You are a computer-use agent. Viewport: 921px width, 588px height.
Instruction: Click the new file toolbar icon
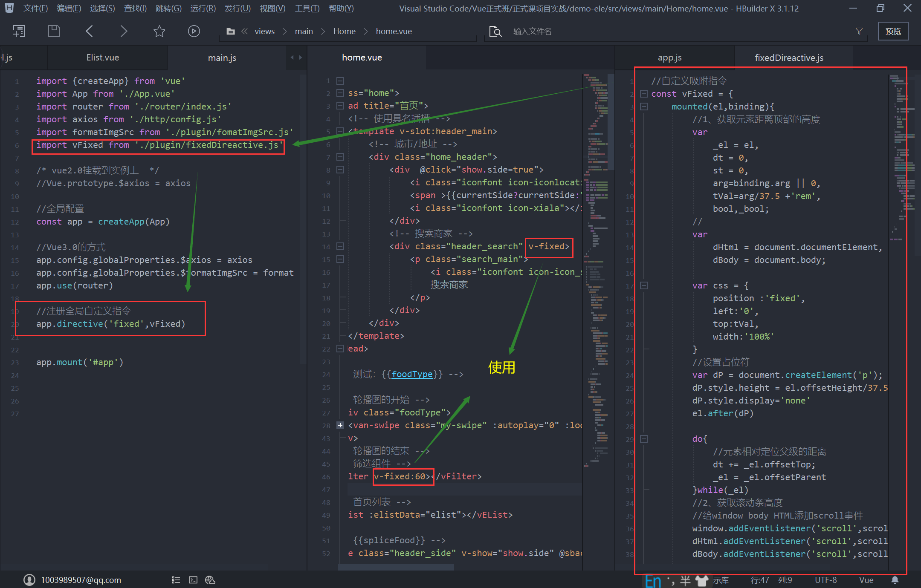[x=19, y=31]
